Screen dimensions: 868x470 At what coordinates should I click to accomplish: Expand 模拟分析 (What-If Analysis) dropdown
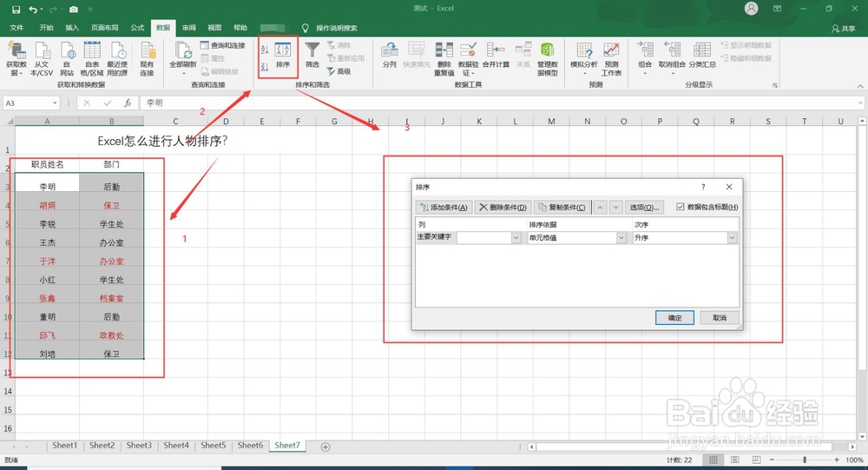click(584, 74)
